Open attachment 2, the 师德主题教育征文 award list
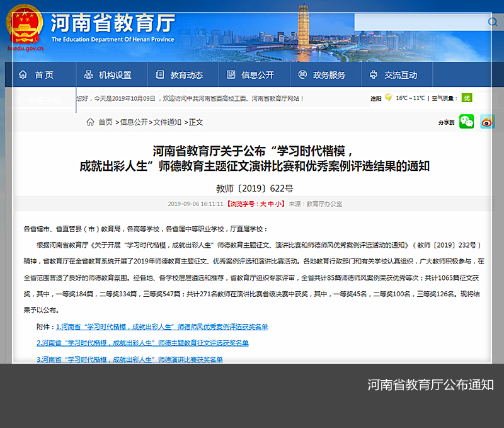 142,343
